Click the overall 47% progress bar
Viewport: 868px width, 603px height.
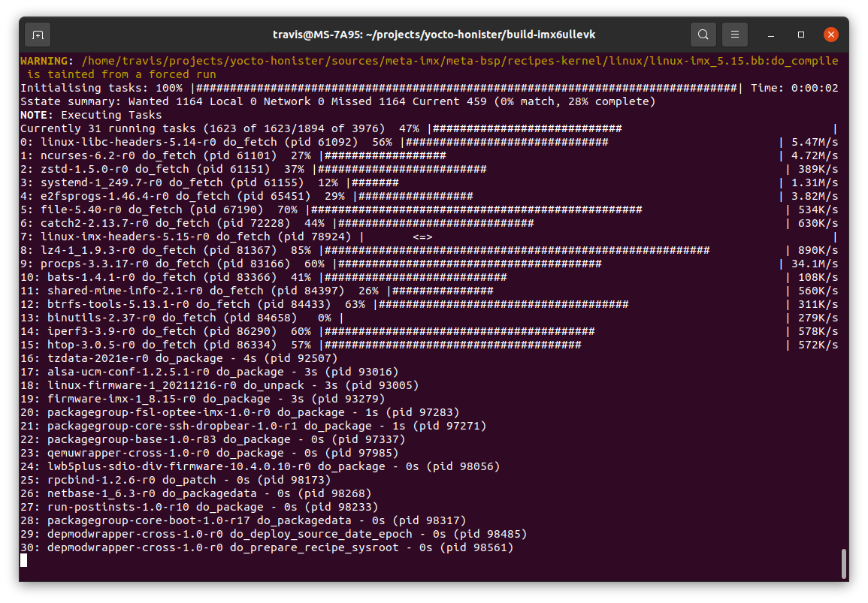632,128
